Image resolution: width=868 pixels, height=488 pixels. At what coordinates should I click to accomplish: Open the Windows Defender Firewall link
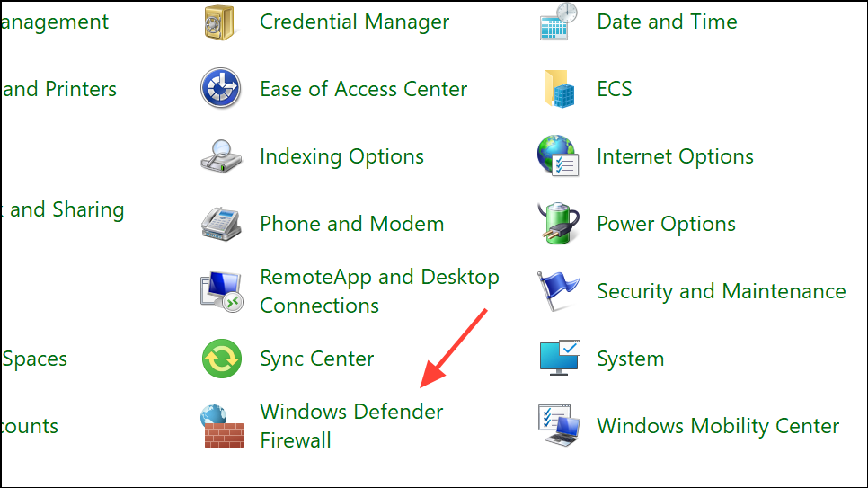[x=351, y=413]
